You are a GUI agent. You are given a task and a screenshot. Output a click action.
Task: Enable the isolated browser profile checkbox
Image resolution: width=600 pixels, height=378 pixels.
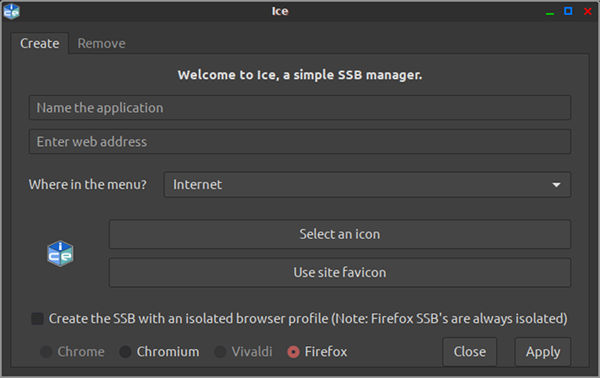point(37,318)
